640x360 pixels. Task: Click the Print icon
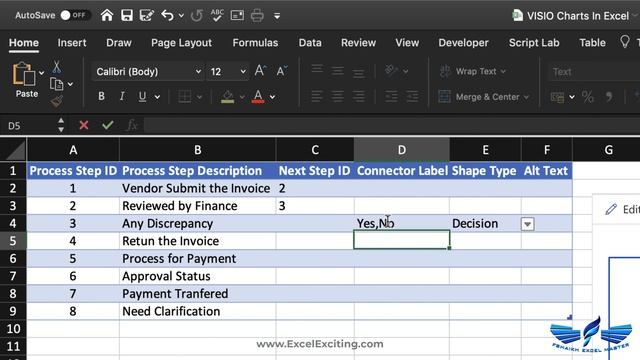pyautogui.click(x=257, y=16)
